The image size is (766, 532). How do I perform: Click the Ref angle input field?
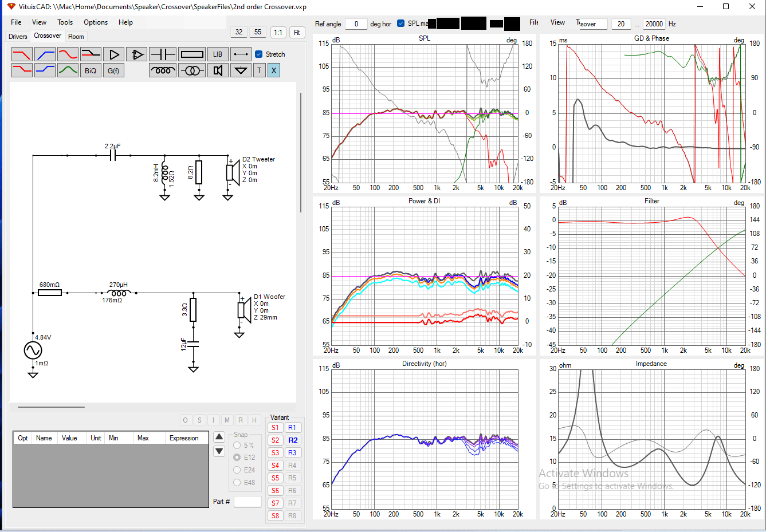[x=356, y=24]
